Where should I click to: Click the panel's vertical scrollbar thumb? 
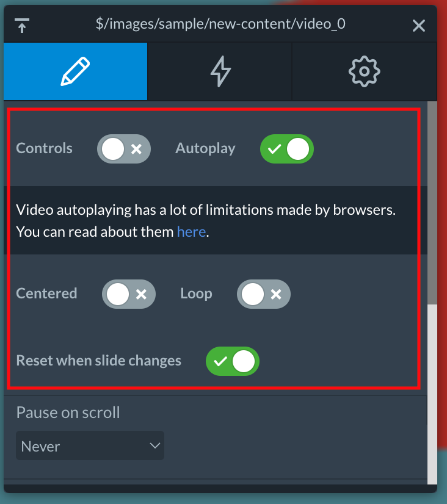[432, 203]
